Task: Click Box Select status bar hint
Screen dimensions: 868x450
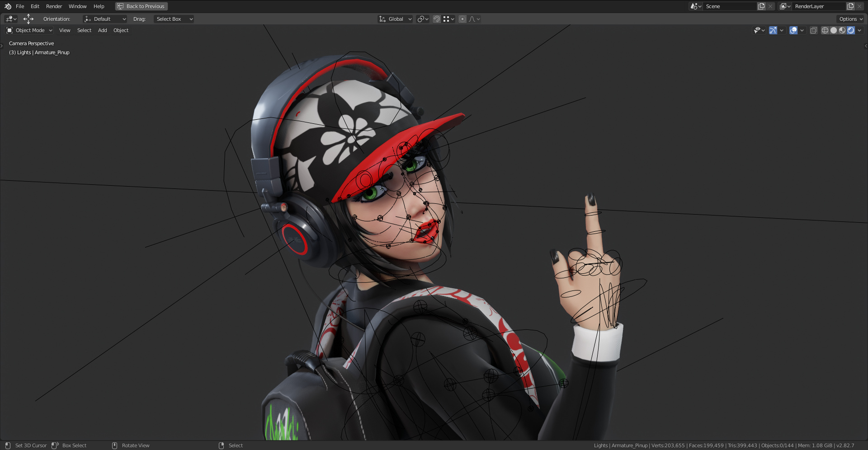Action: 74,445
